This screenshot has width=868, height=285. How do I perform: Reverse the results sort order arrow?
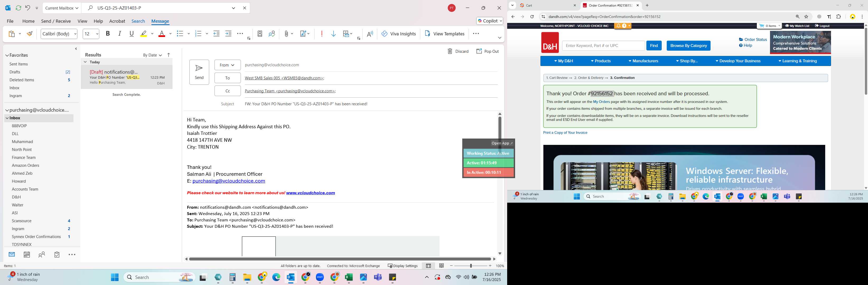(x=169, y=55)
